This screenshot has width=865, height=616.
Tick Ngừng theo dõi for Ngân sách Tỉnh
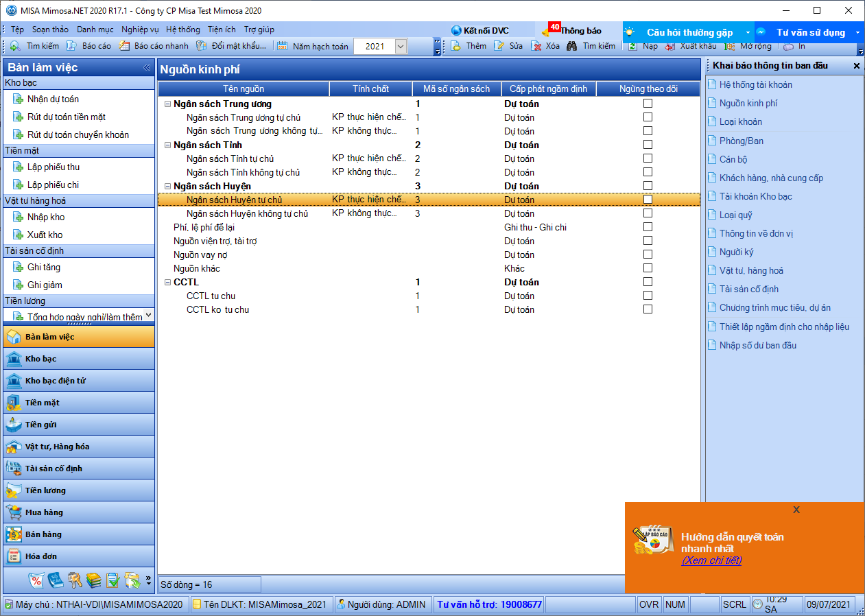648,145
